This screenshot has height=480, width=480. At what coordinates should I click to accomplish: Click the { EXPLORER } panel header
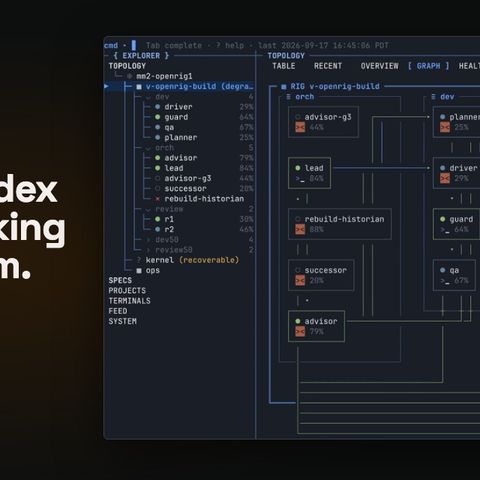(x=141, y=56)
